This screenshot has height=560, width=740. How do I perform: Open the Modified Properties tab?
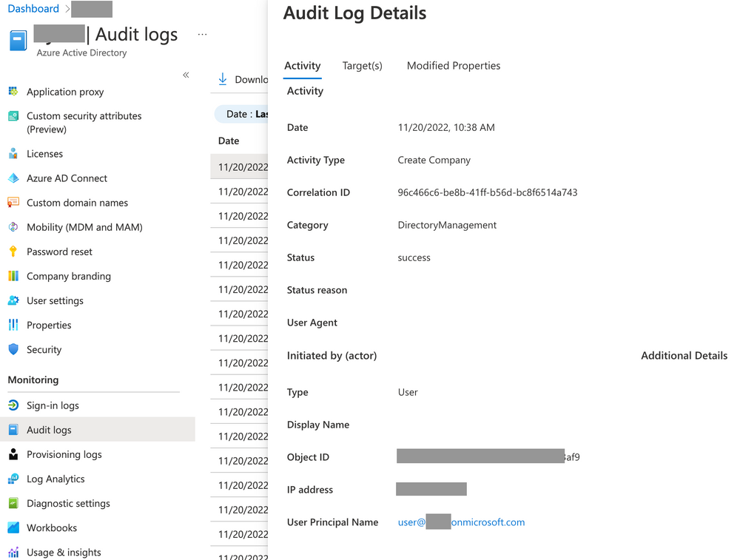click(453, 65)
